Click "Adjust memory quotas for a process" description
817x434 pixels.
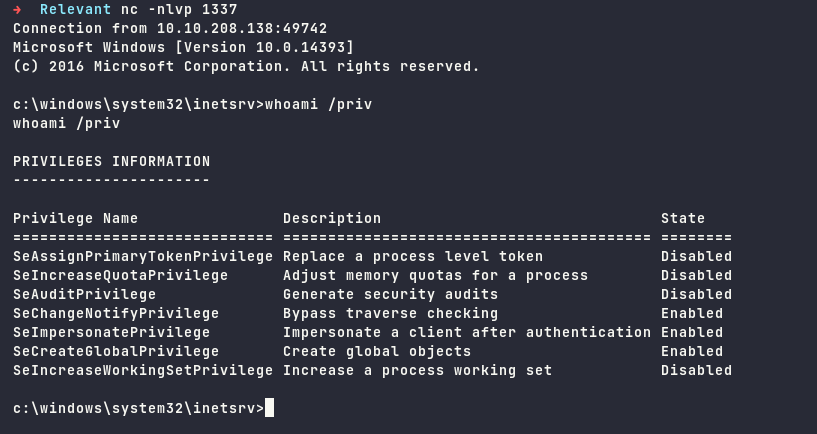click(435, 275)
